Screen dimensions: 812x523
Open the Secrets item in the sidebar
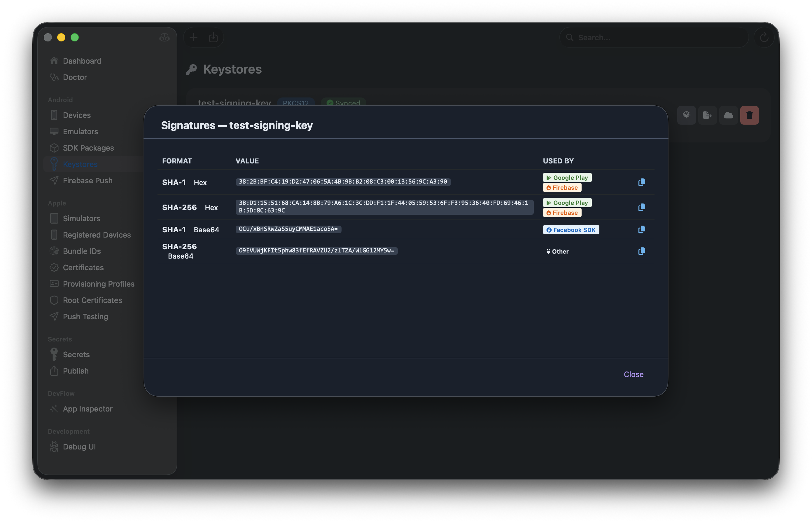coord(76,354)
